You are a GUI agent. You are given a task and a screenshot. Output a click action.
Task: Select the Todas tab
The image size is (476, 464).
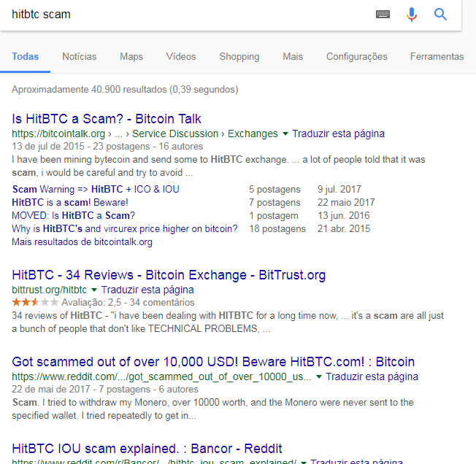[x=26, y=57]
